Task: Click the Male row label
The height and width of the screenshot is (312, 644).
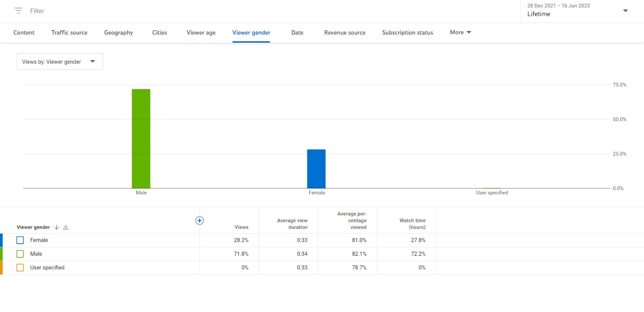Action: (x=36, y=254)
